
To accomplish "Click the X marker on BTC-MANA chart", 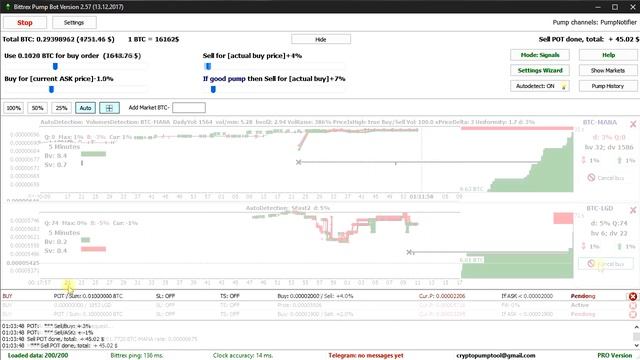I will [x=298, y=162].
